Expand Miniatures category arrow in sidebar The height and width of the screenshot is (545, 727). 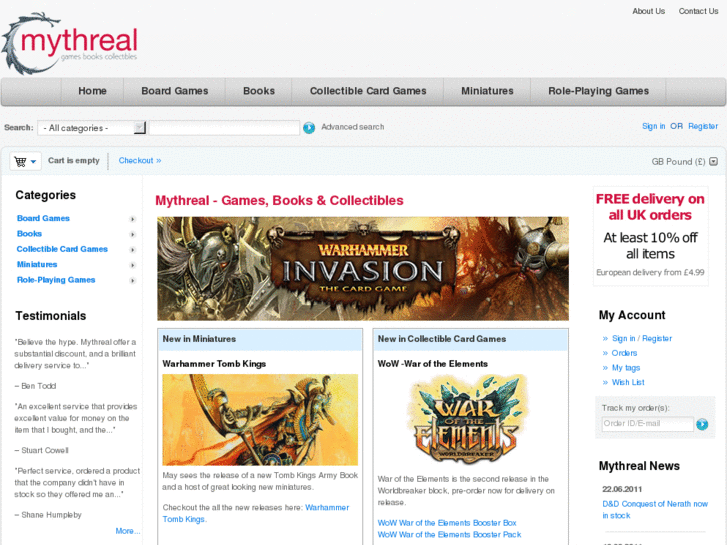click(133, 265)
